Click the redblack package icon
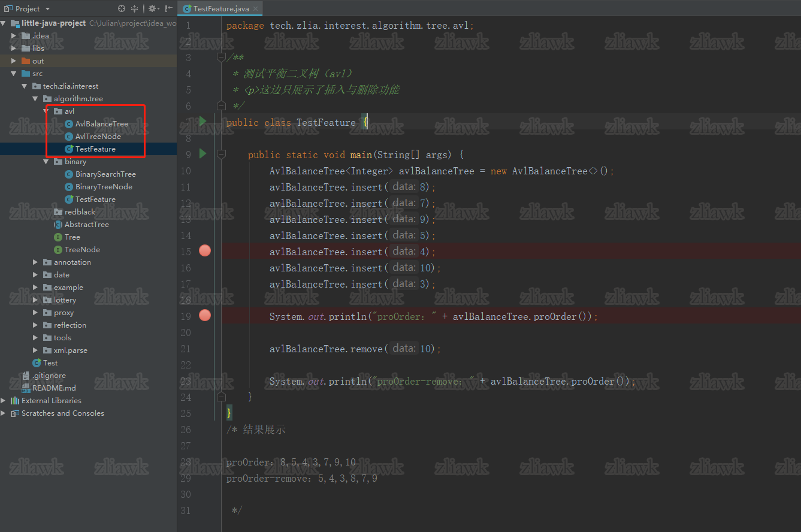 point(58,212)
